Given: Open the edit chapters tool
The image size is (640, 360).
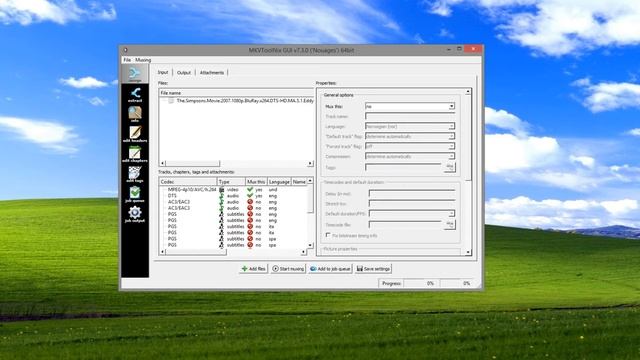Looking at the screenshot, I should 135,154.
